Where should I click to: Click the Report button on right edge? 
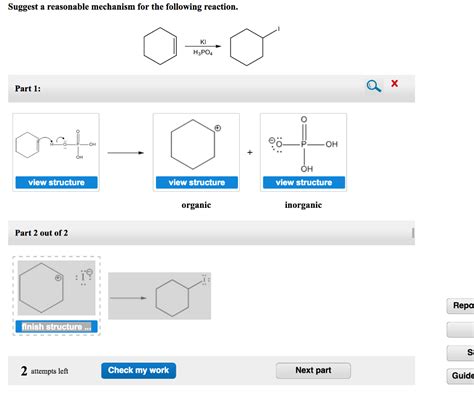click(461, 306)
